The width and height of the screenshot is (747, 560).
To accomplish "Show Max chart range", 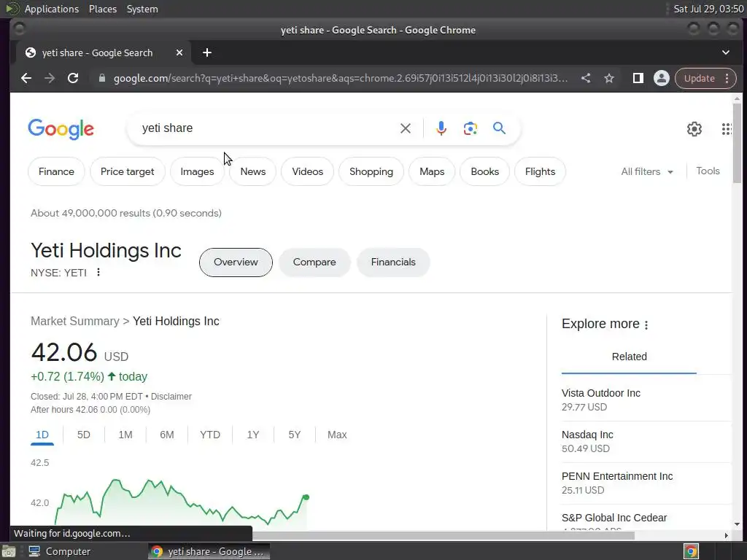I will 337,435.
